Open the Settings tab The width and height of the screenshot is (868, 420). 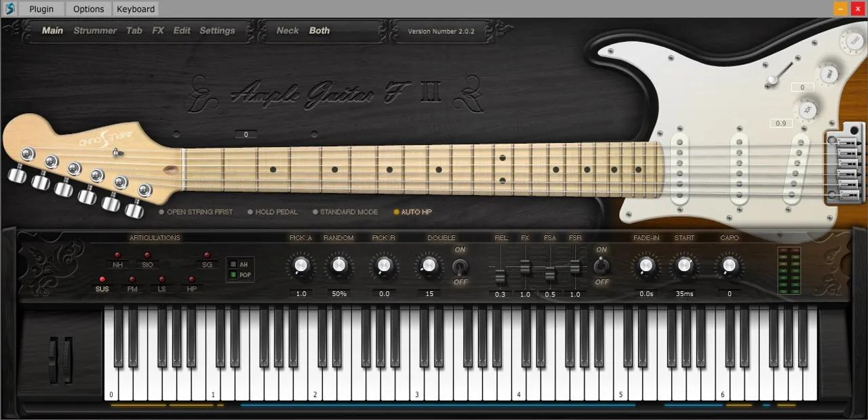[217, 30]
